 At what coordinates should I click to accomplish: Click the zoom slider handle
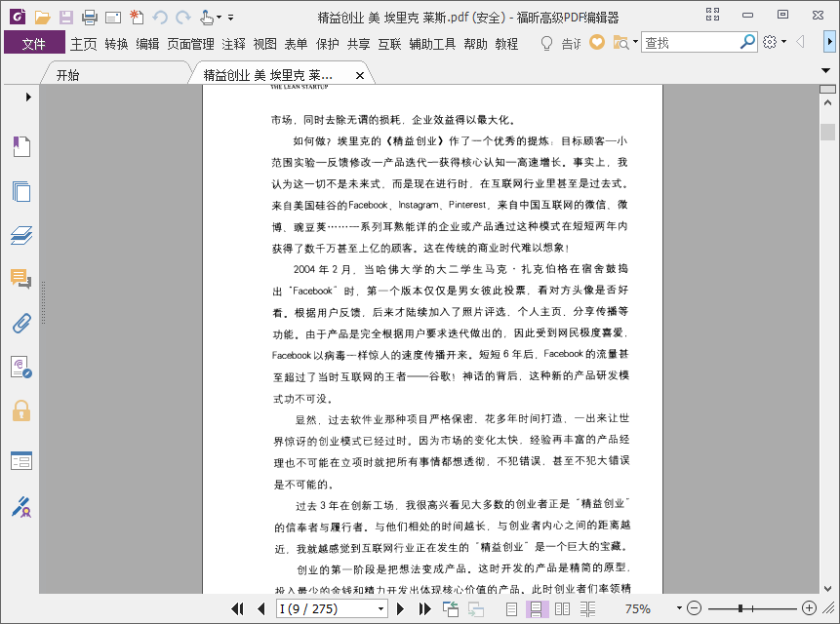[740, 608]
